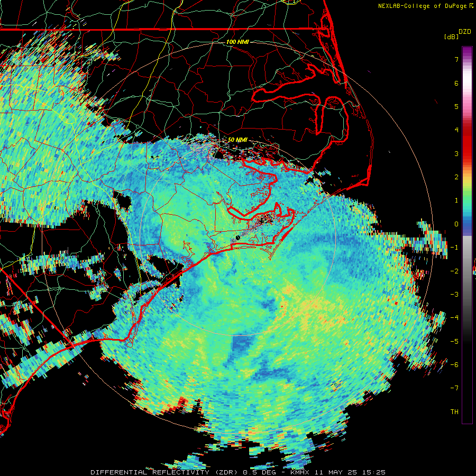Click the 3 value on color scale
Screen dimensions: 476x476
point(456,153)
